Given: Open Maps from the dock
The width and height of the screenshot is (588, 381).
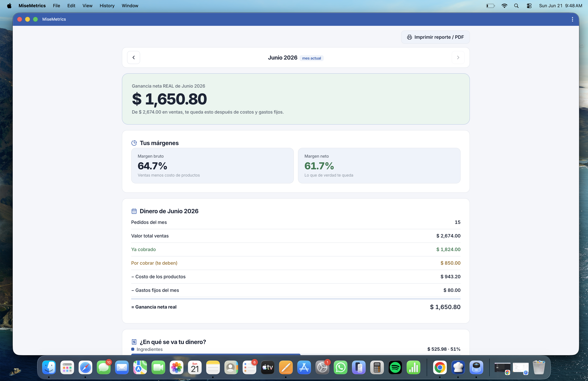Looking at the screenshot, I should coord(140,367).
